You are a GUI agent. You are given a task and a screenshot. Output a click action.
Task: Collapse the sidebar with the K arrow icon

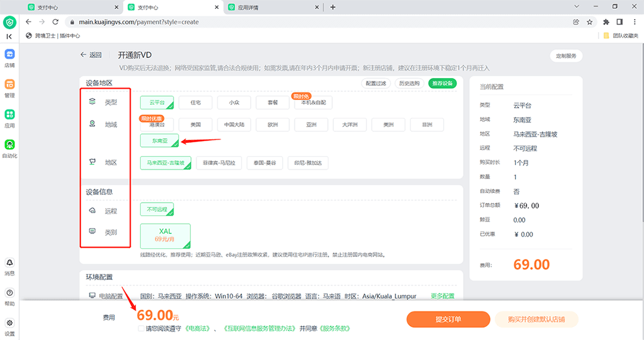tap(10, 37)
